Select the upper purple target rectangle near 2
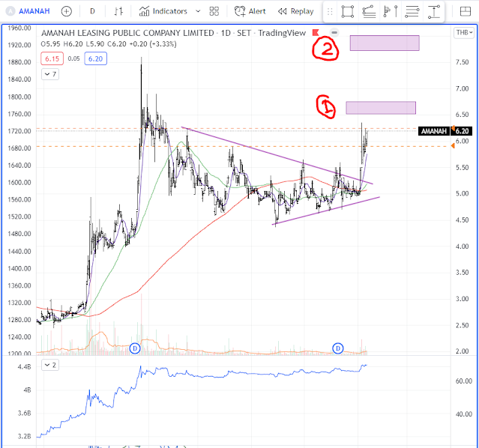Screen dimensions: 479x448 click(385, 43)
